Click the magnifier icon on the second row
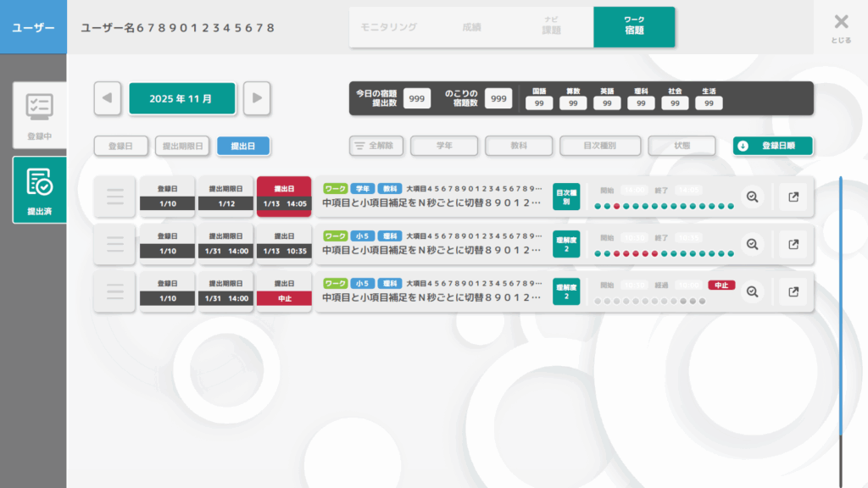 point(752,244)
